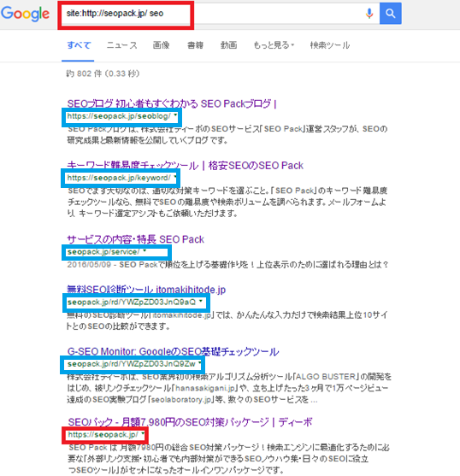Screen dimensions: 460x476
Task: Open SEOパック 月額7,980円 result link
Action: [x=190, y=422]
